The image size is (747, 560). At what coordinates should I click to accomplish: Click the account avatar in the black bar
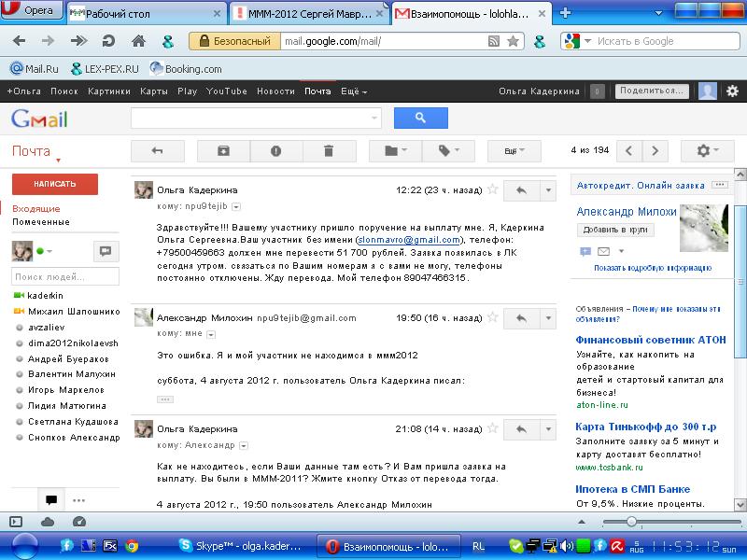pyautogui.click(x=708, y=91)
